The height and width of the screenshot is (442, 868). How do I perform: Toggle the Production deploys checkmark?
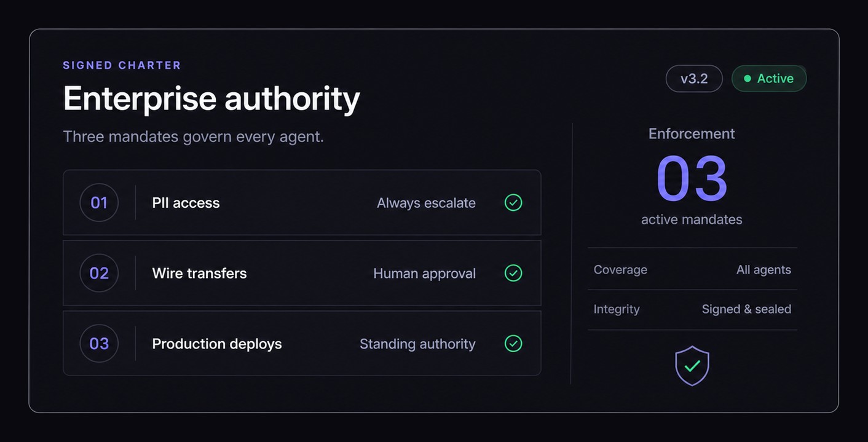[513, 343]
